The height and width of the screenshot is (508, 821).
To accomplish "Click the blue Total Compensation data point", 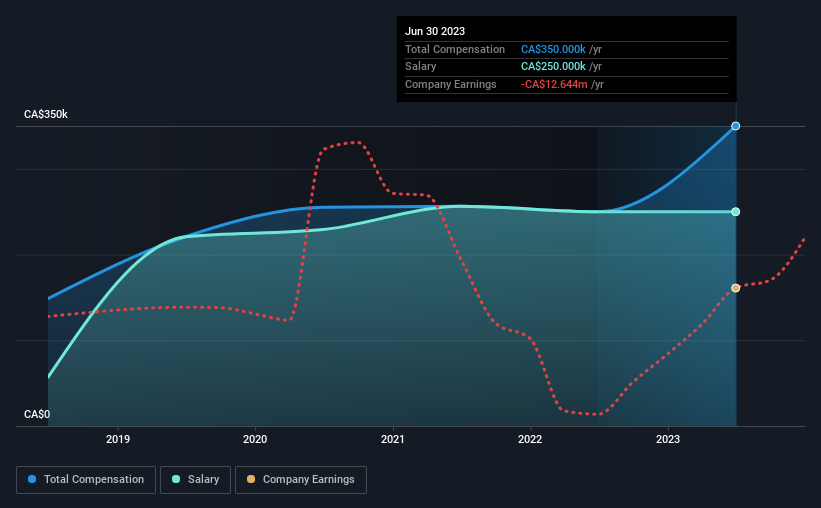I will [x=736, y=126].
